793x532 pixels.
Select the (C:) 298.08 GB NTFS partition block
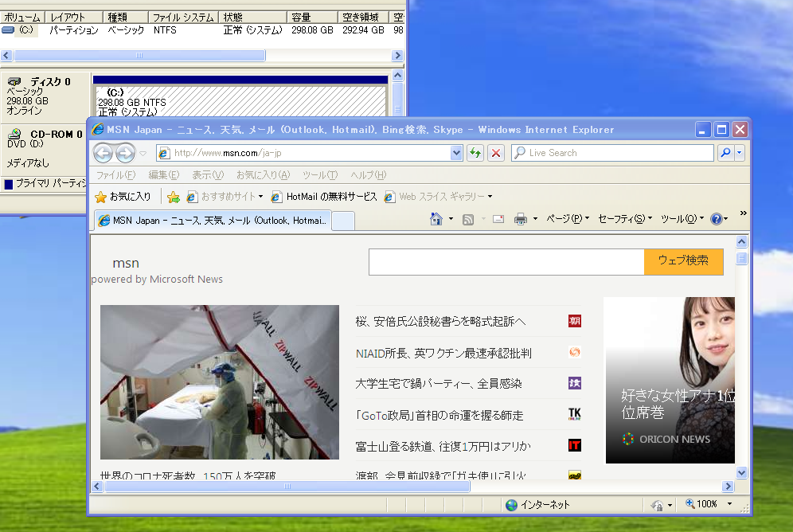240,100
